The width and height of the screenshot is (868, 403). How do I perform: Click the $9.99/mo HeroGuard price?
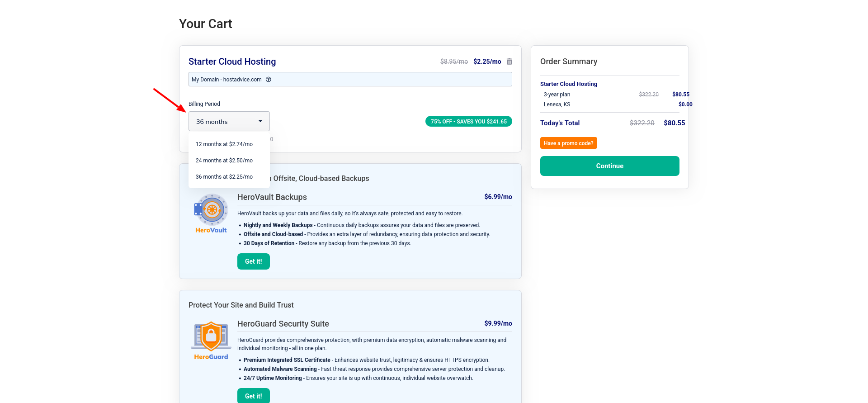(x=498, y=323)
